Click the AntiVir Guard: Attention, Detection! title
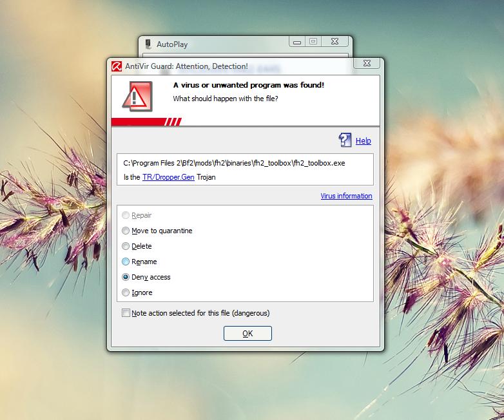Image resolution: width=504 pixels, height=420 pixels. pos(186,66)
